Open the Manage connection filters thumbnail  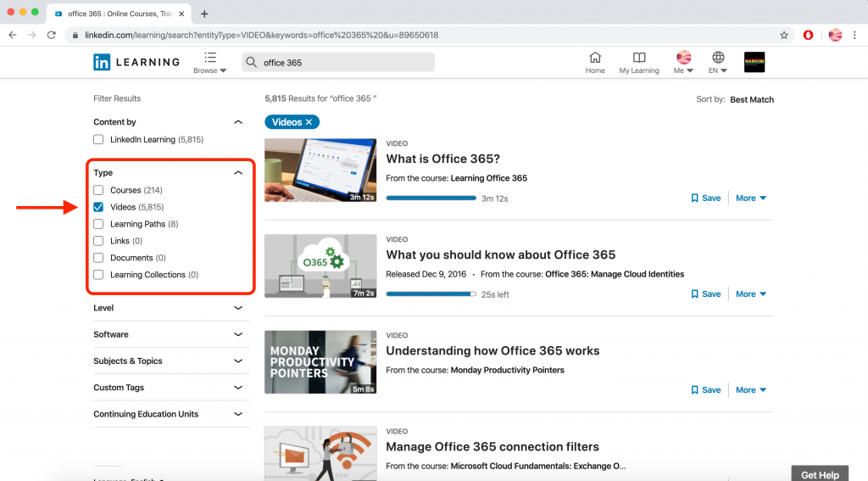click(320, 453)
